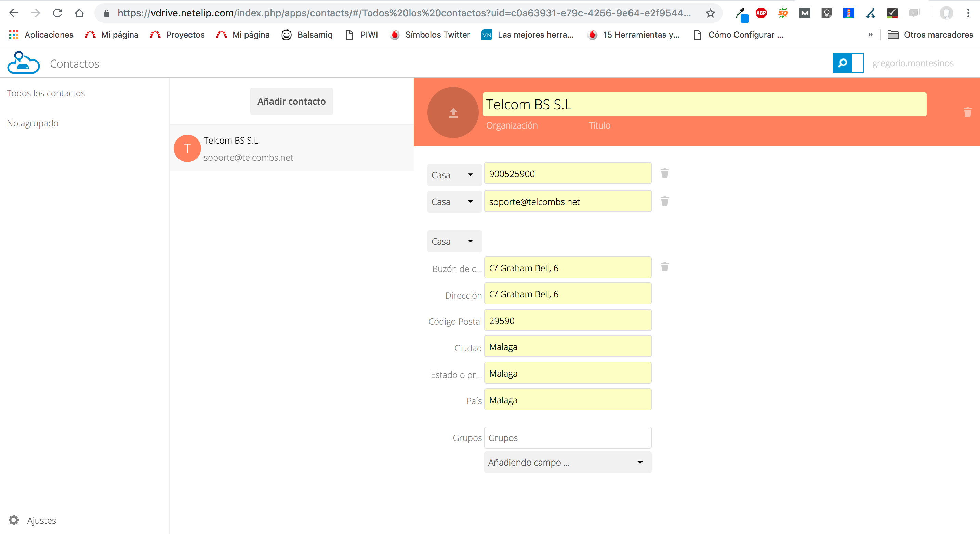The height and width of the screenshot is (534, 980).
Task: Open address type Casa dropdown
Action: tap(454, 241)
